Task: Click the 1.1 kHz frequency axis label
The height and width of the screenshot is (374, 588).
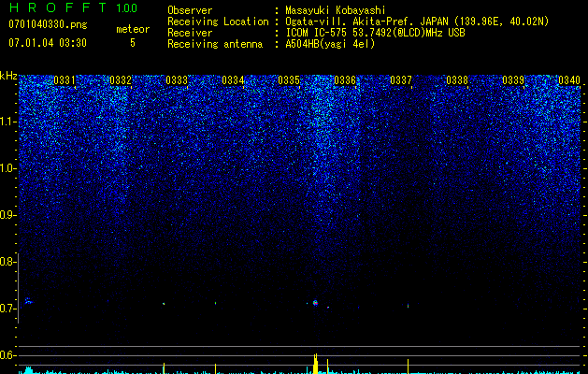Action: click(7, 122)
